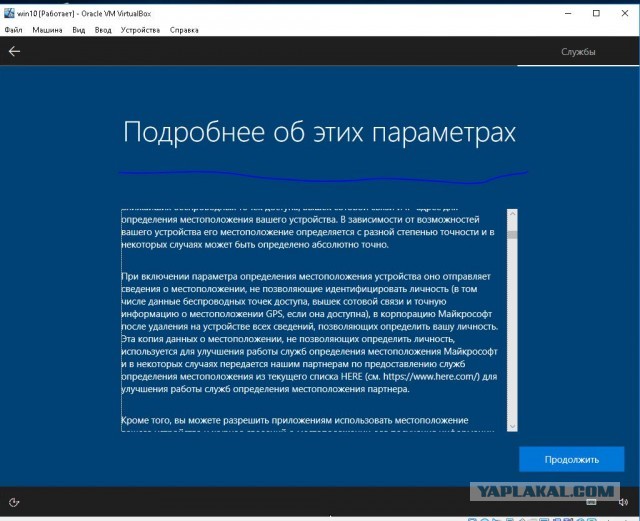Close the VirtualBox window
Viewport: 640px width, 521px height.
click(x=625, y=13)
